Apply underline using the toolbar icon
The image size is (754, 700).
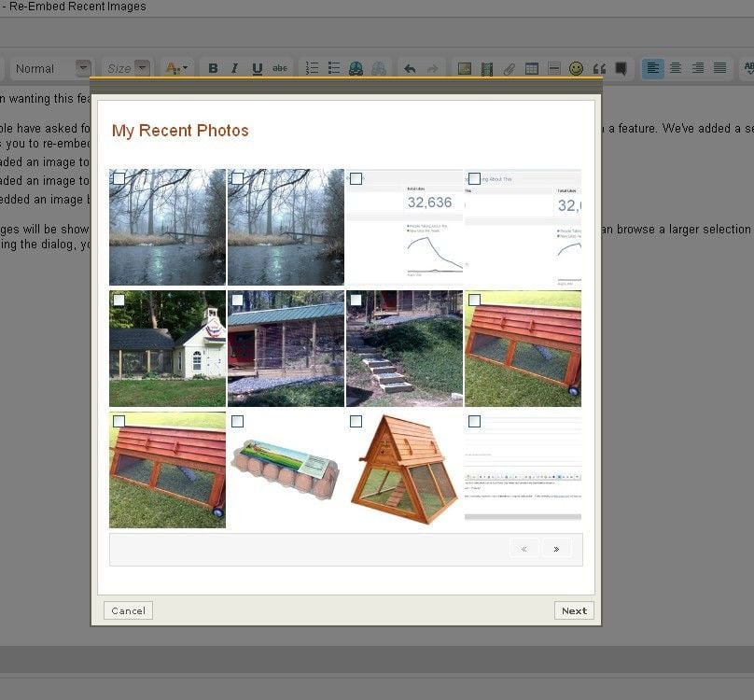pyautogui.click(x=257, y=68)
